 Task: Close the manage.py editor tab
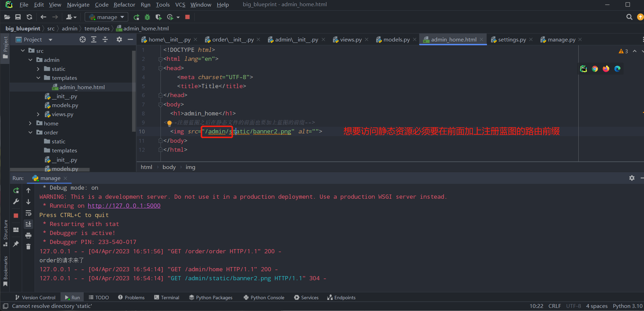point(580,40)
